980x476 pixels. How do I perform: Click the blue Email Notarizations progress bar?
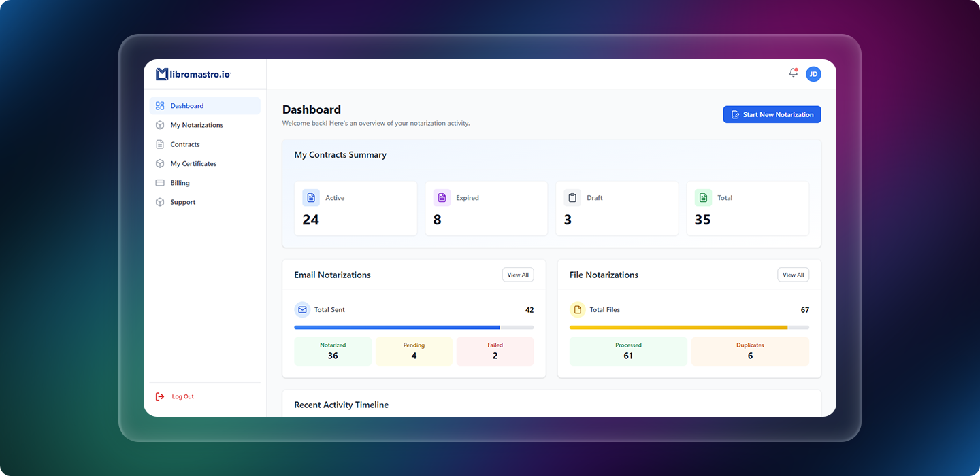pos(397,328)
